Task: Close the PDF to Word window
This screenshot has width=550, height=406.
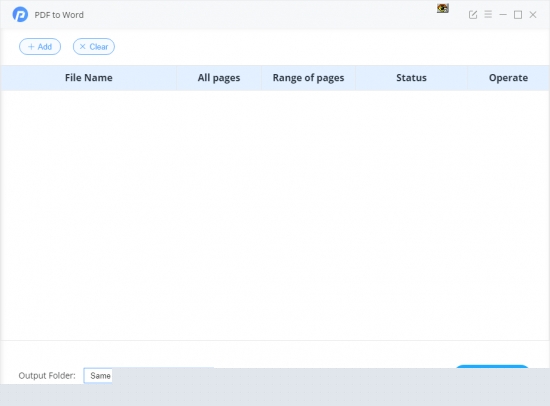Action: tap(533, 15)
